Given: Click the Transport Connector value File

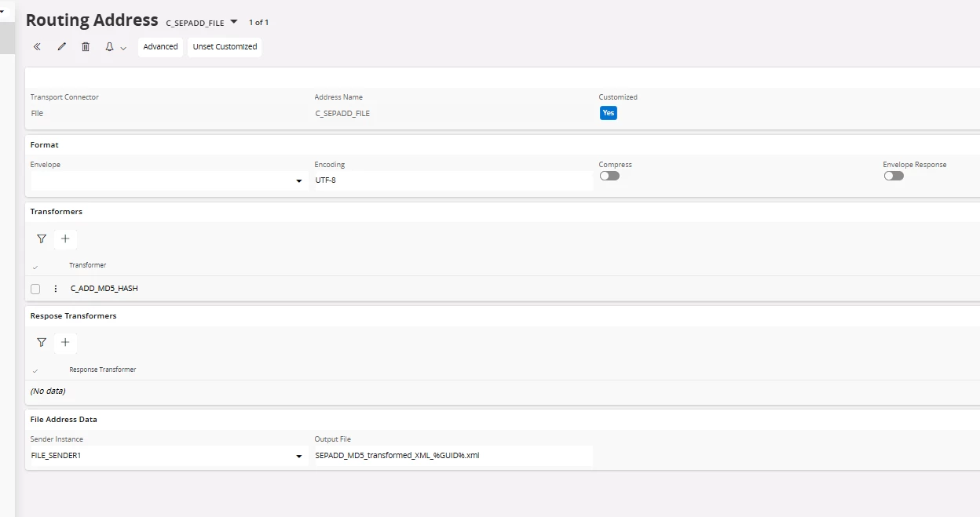Looking at the screenshot, I should click(37, 113).
